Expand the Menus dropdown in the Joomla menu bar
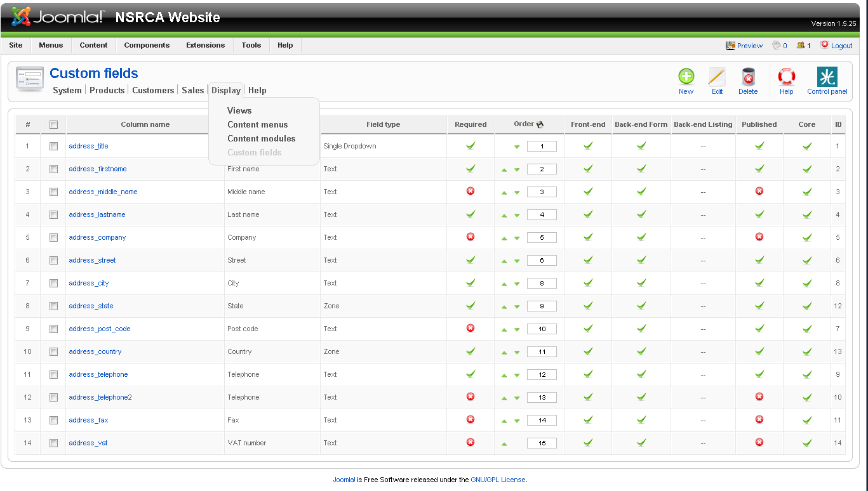 pos(51,46)
